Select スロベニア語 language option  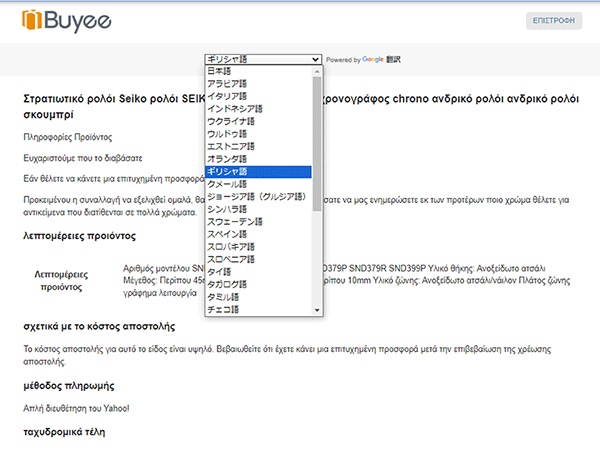pos(258,259)
